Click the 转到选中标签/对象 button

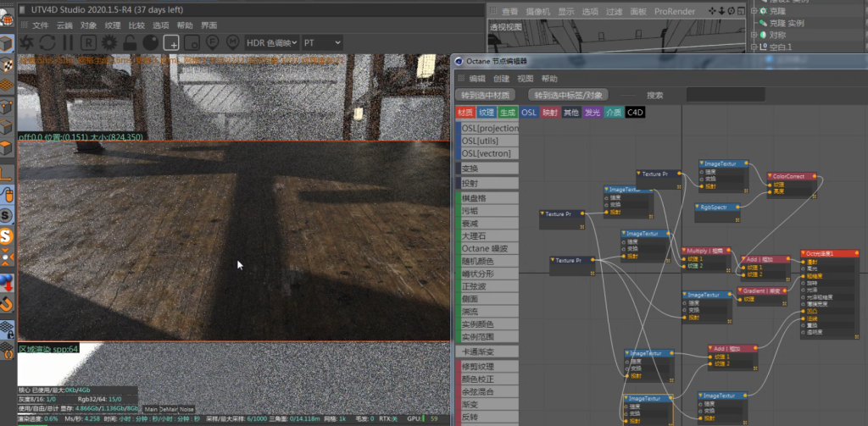pyautogui.click(x=569, y=95)
